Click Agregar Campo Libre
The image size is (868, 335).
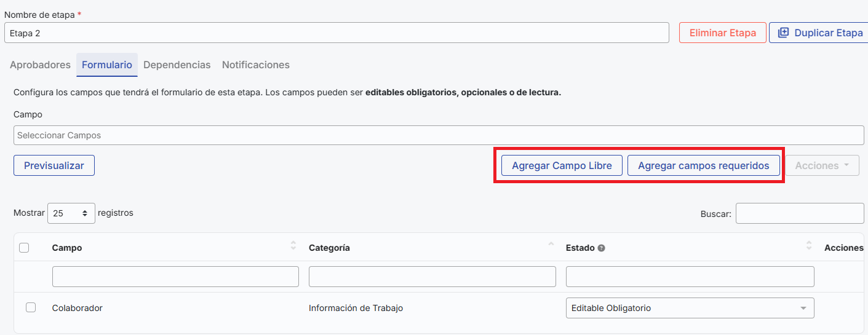pyautogui.click(x=562, y=165)
